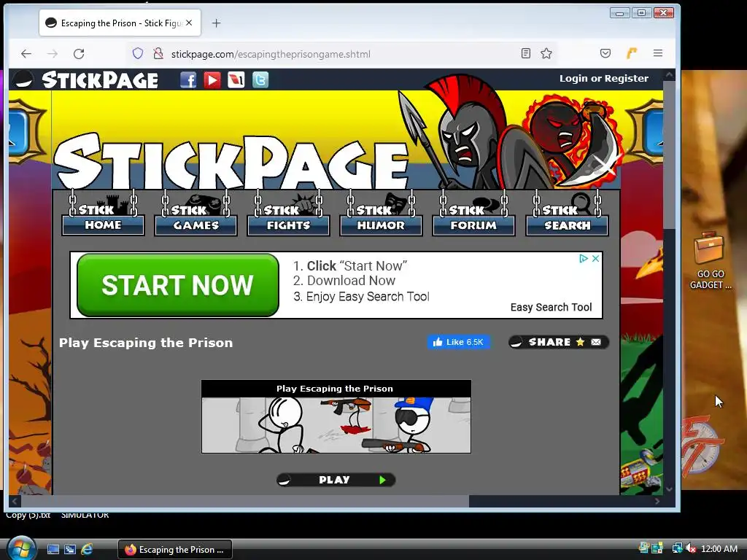Click the Firefox forward arrow button
This screenshot has height=560, width=747.
coord(53,54)
